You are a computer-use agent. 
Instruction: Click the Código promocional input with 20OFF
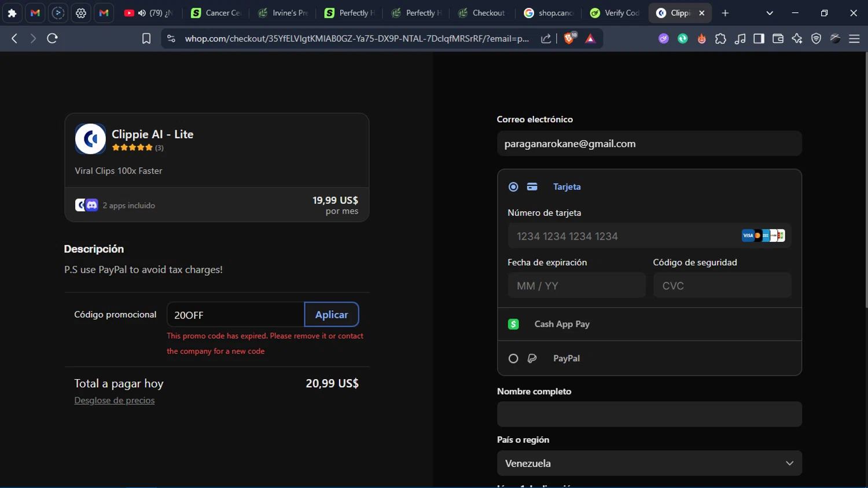coord(236,314)
